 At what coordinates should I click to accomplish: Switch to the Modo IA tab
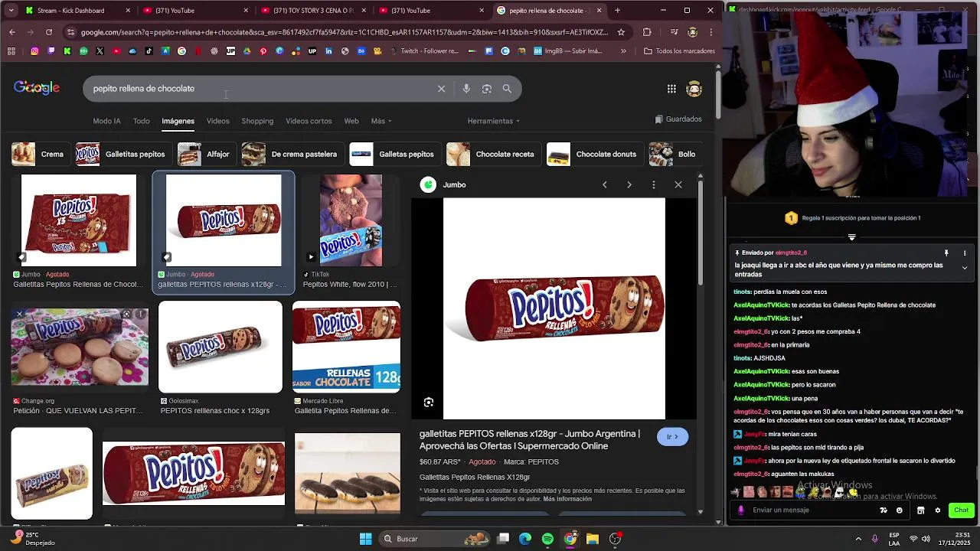click(106, 121)
